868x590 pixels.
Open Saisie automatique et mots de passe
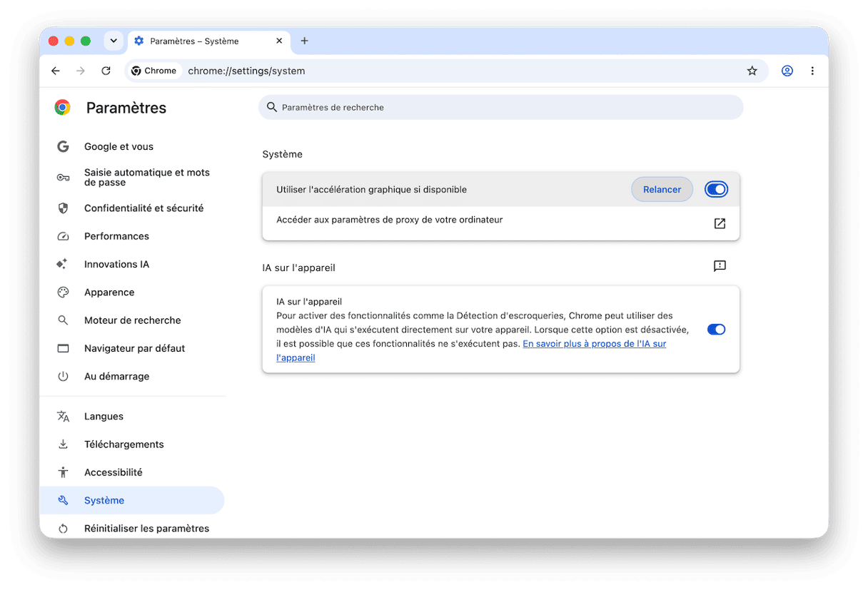click(x=132, y=178)
